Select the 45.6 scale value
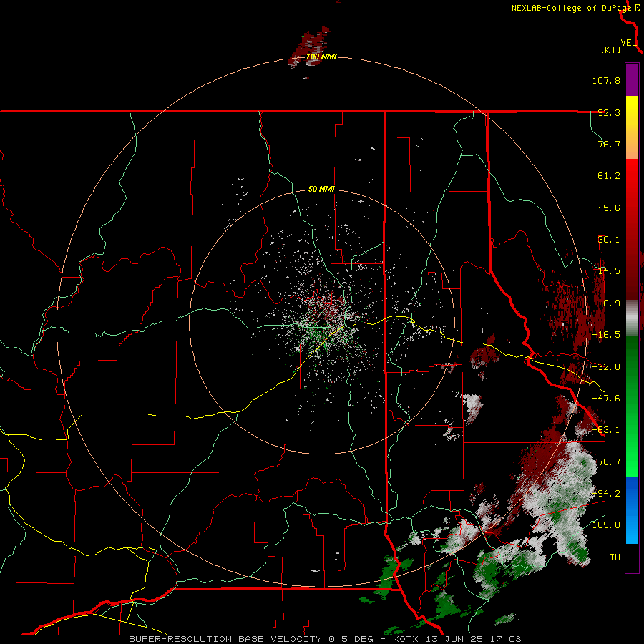644x644 pixels. pos(609,208)
